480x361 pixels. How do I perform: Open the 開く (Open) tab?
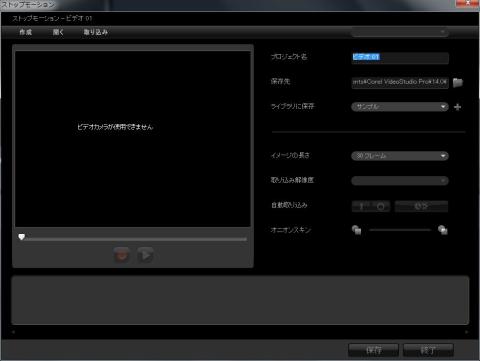58,32
